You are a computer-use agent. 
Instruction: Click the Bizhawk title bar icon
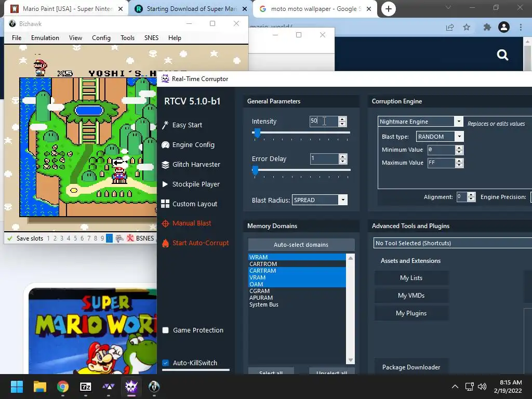[12, 23]
